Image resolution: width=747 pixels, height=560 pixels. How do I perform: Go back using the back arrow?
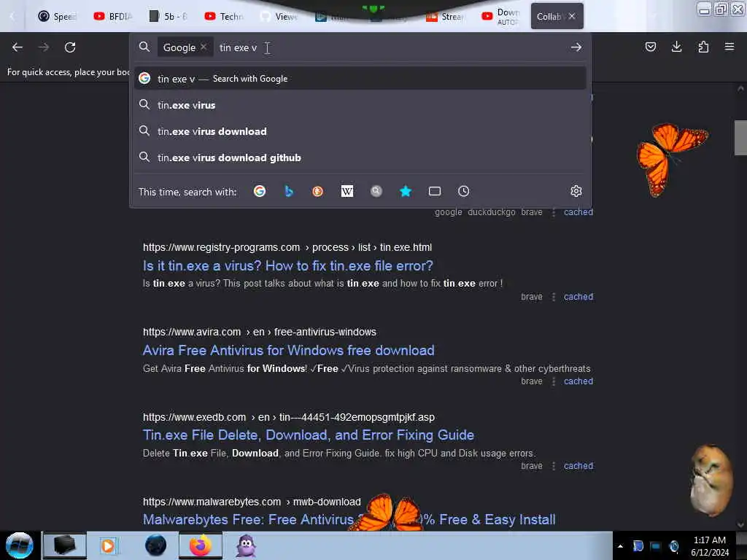18,47
